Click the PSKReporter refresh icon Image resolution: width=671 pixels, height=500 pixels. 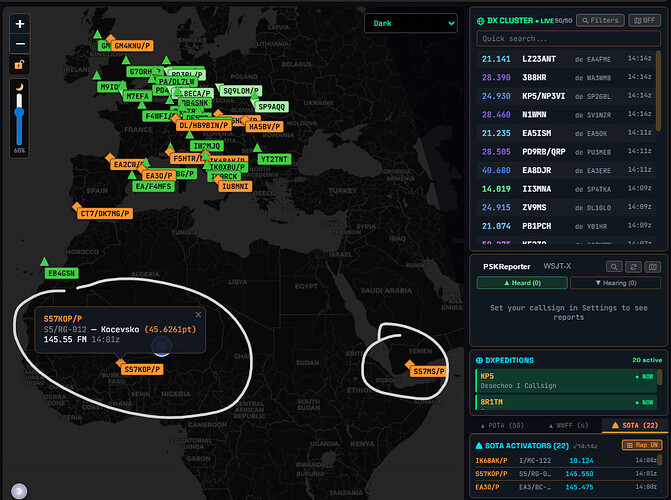click(x=633, y=266)
